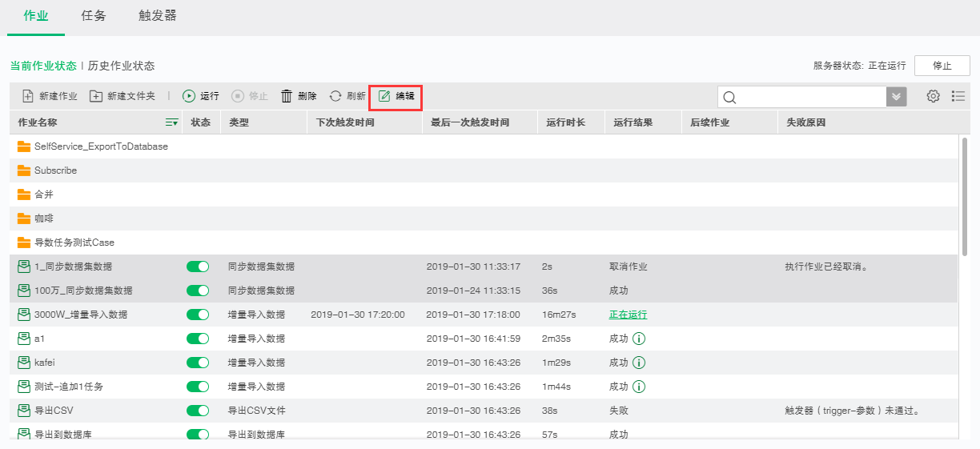
Task: Click the Delete (删除) trash icon
Action: (287, 96)
